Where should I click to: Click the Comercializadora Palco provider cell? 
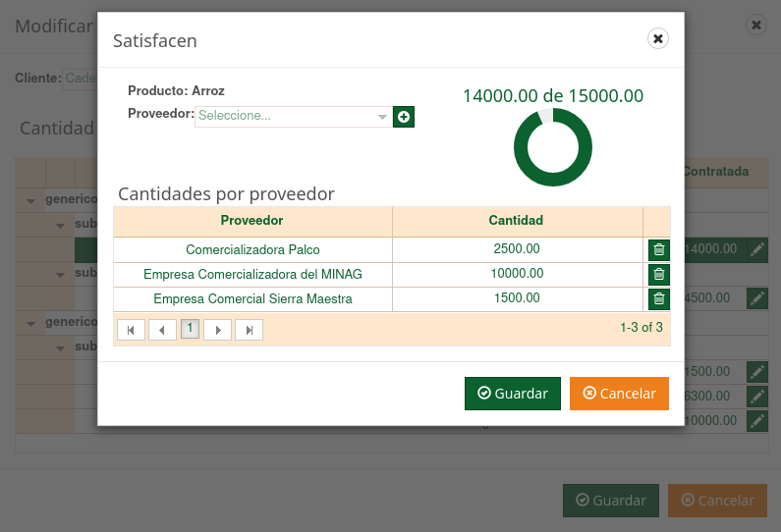point(252,249)
